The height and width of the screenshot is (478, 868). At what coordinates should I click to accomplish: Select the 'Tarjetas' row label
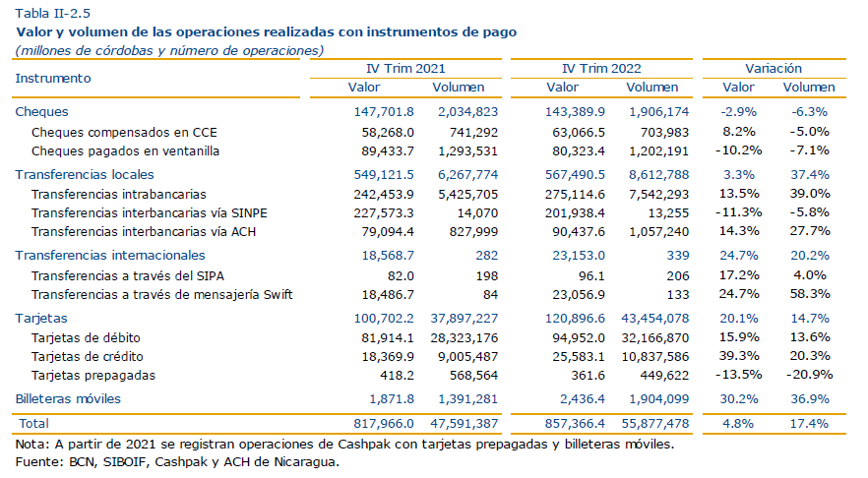[41, 319]
